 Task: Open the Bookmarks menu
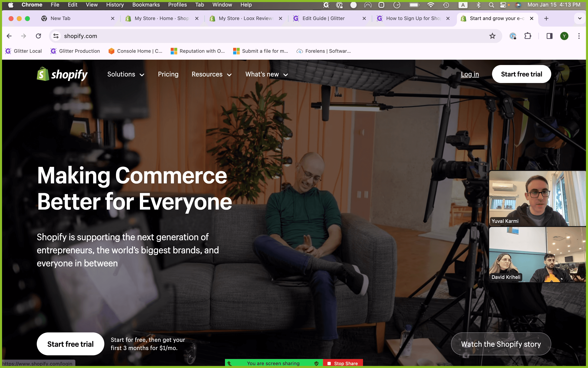tap(146, 5)
